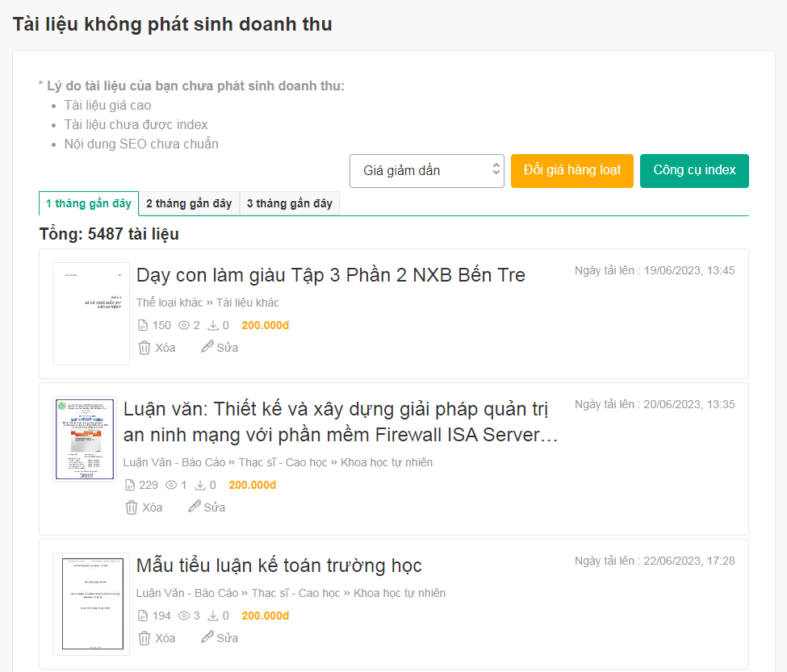Open the "Giá giảm dần" sort dropdown
The height and width of the screenshot is (672, 787).
point(426,171)
